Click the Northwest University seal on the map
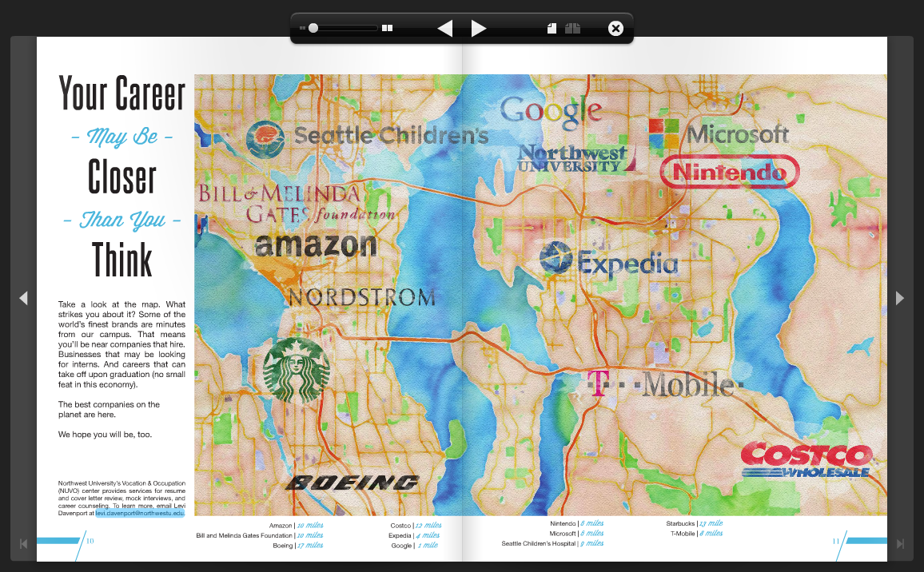Viewport: 924px width, 572px height. pyautogui.click(x=569, y=156)
